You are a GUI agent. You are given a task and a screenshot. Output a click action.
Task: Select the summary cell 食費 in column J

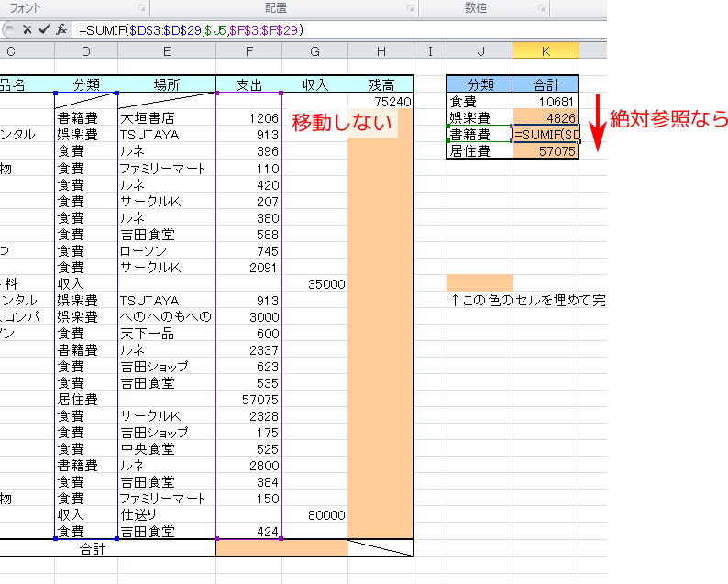480,101
